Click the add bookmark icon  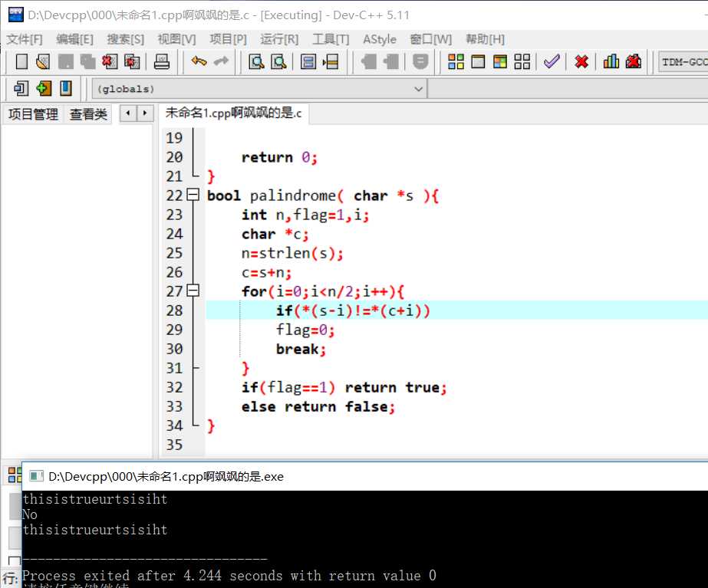pos(44,88)
